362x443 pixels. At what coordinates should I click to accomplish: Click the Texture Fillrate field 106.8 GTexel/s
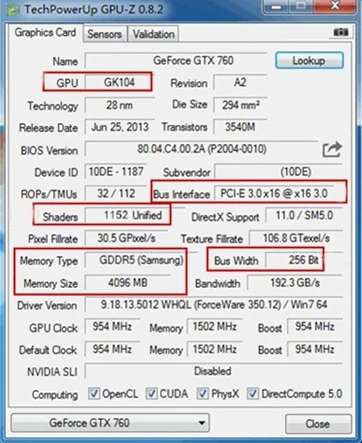click(x=296, y=238)
